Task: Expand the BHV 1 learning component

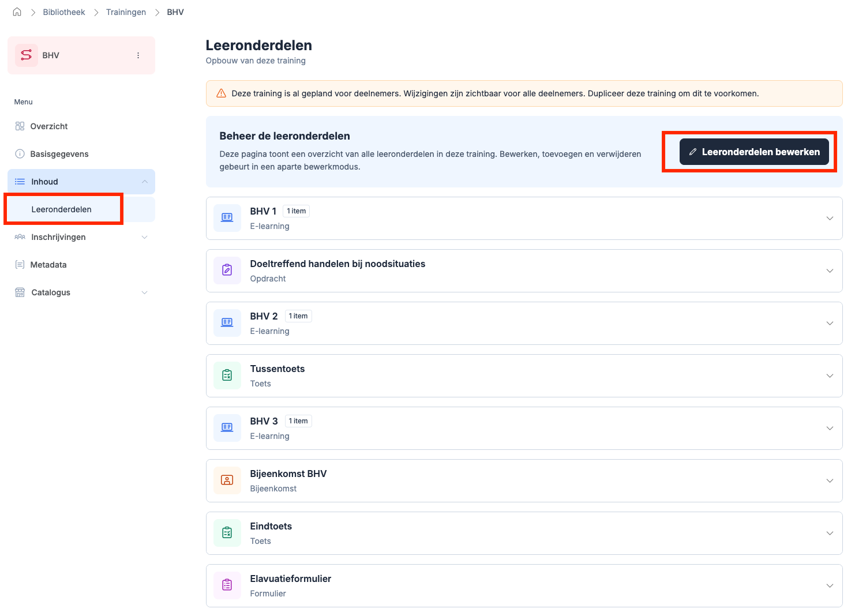Action: [x=830, y=219]
